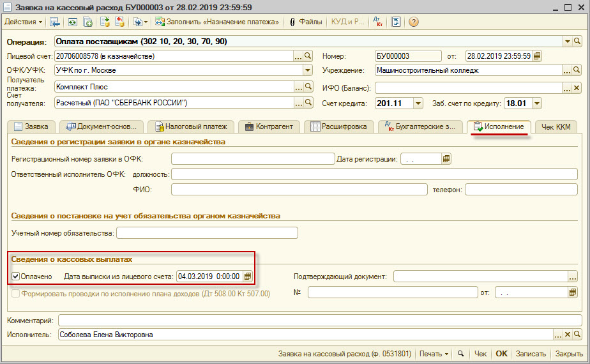Switch to Бухгалтерские записи tab
Image resolution: width=590 pixels, height=364 pixels.
[x=420, y=127]
